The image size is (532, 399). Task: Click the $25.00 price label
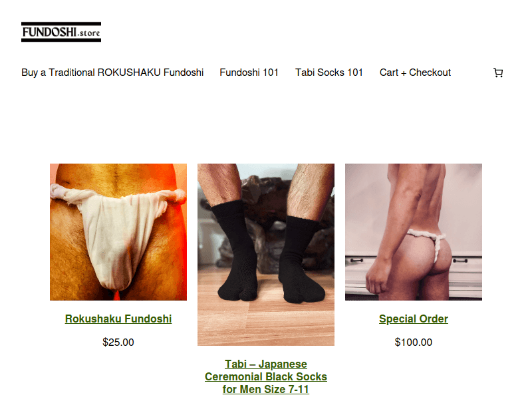tap(118, 342)
